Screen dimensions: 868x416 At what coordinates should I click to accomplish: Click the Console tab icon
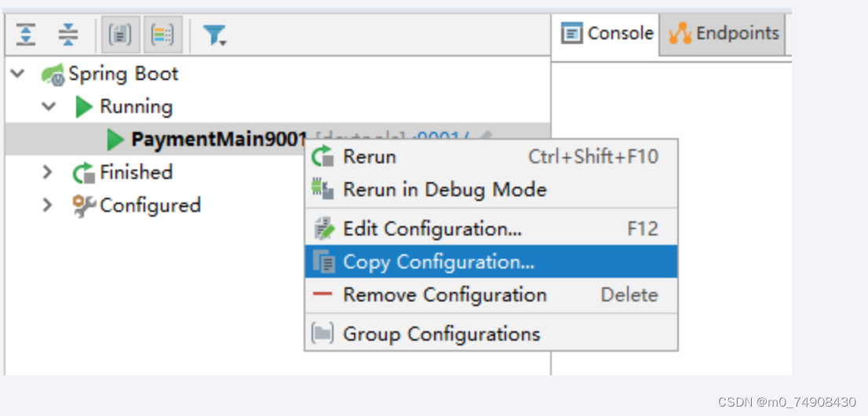coord(571,34)
